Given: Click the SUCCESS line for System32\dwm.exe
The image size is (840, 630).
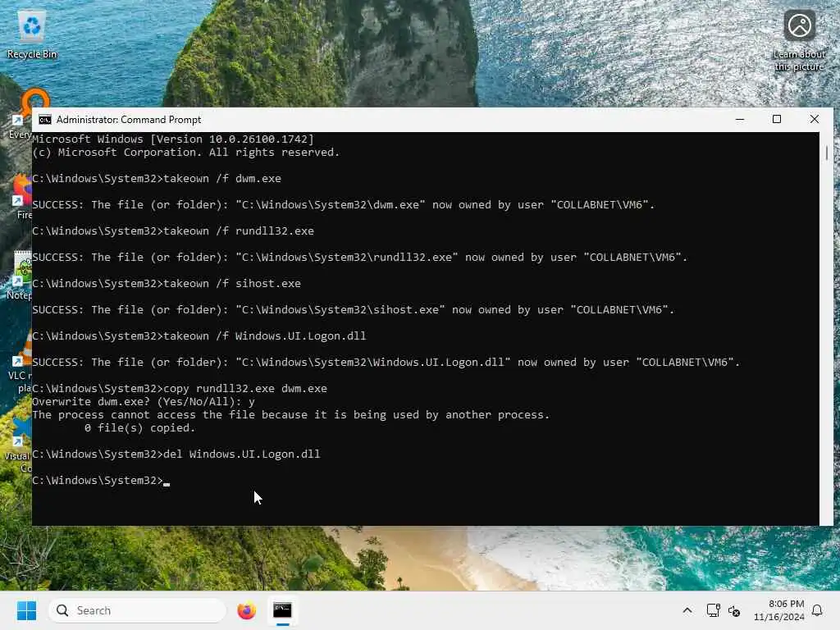Looking at the screenshot, I should pos(344,204).
